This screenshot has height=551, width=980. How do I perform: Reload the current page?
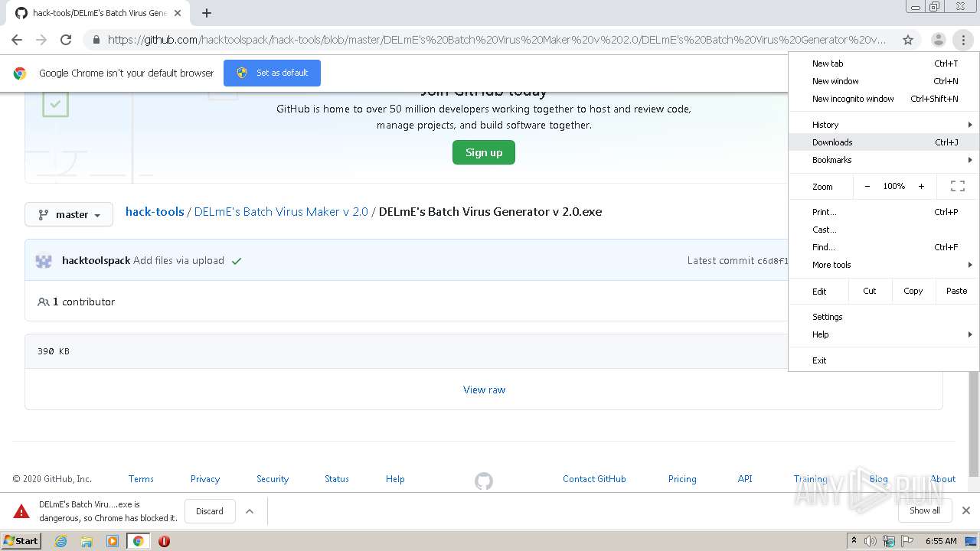(66, 40)
